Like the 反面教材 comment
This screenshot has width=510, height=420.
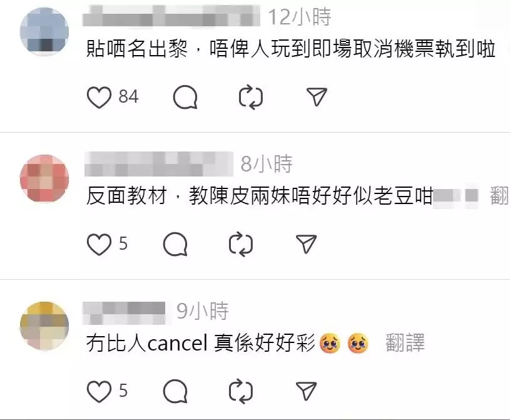click(99, 244)
